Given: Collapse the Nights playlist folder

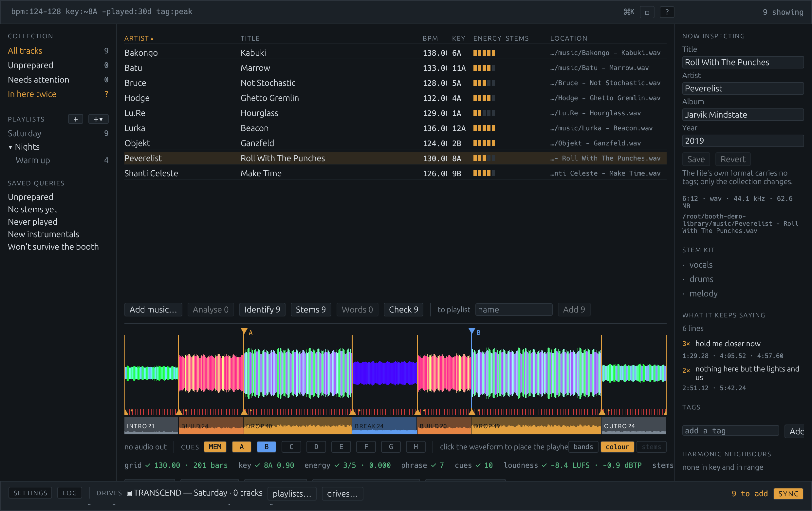Looking at the screenshot, I should pos(10,147).
